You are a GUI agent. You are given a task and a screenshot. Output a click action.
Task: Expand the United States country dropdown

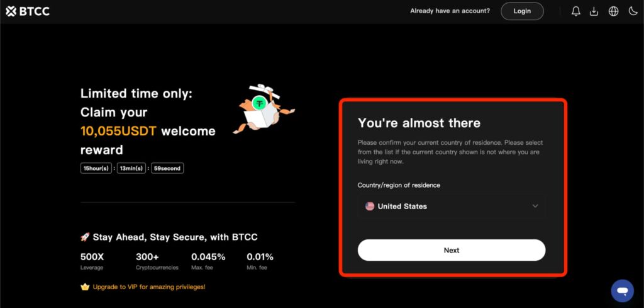tap(452, 206)
